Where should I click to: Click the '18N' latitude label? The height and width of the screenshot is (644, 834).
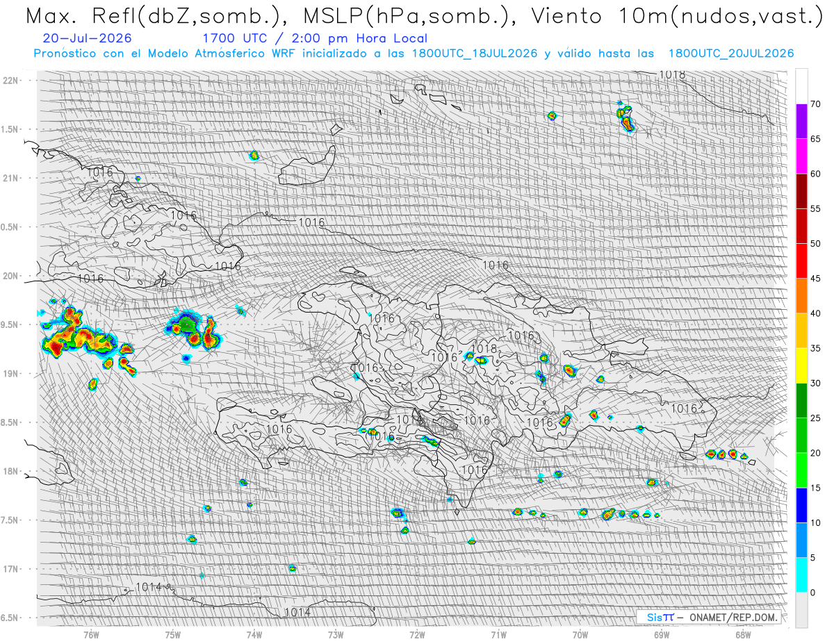pos(10,471)
